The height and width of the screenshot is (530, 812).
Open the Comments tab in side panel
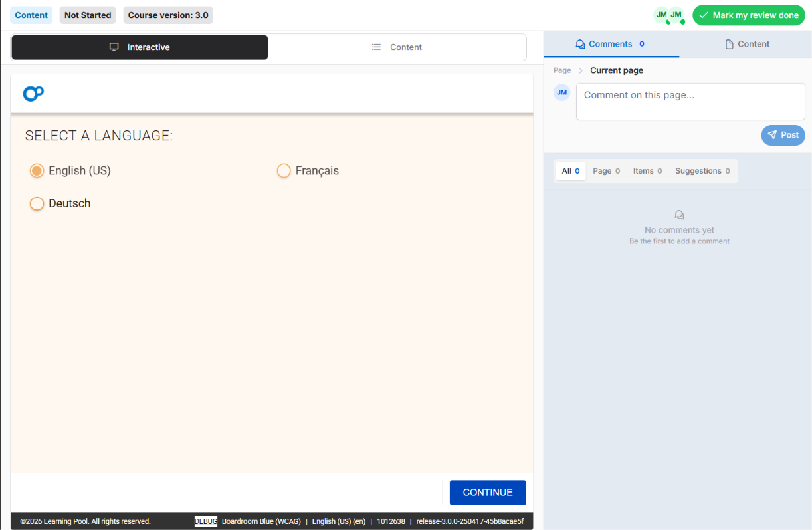pyautogui.click(x=611, y=44)
